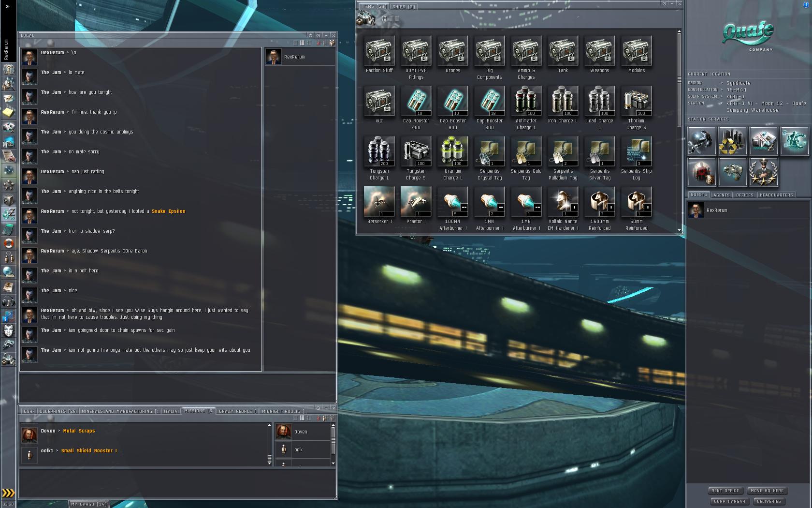Open the DOMI PVP Fittings container

point(416,58)
